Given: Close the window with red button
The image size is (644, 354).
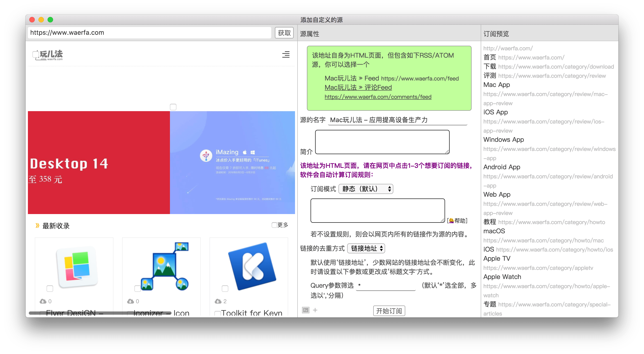Looking at the screenshot, I should point(32,19).
